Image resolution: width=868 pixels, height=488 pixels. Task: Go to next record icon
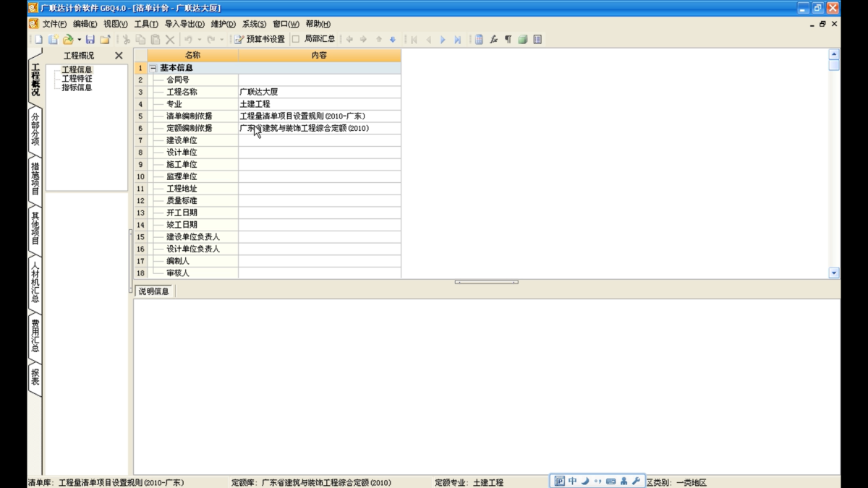pos(443,40)
